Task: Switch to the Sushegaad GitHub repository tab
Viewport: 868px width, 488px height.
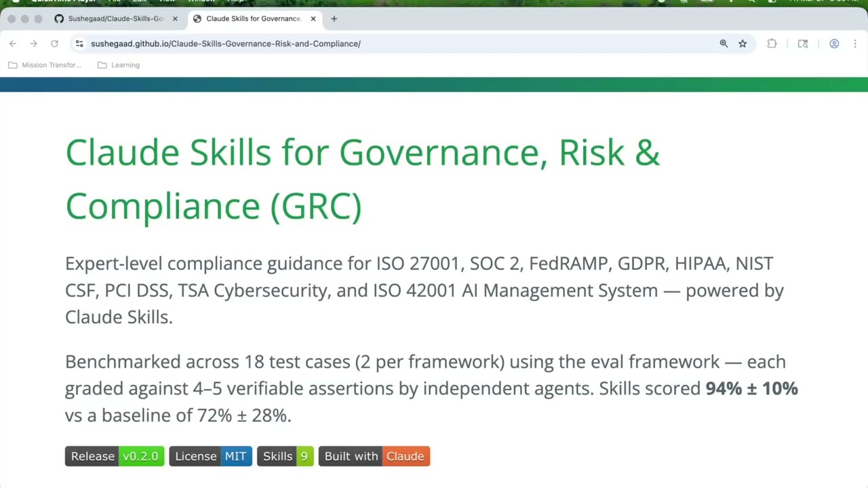Action: [x=115, y=18]
